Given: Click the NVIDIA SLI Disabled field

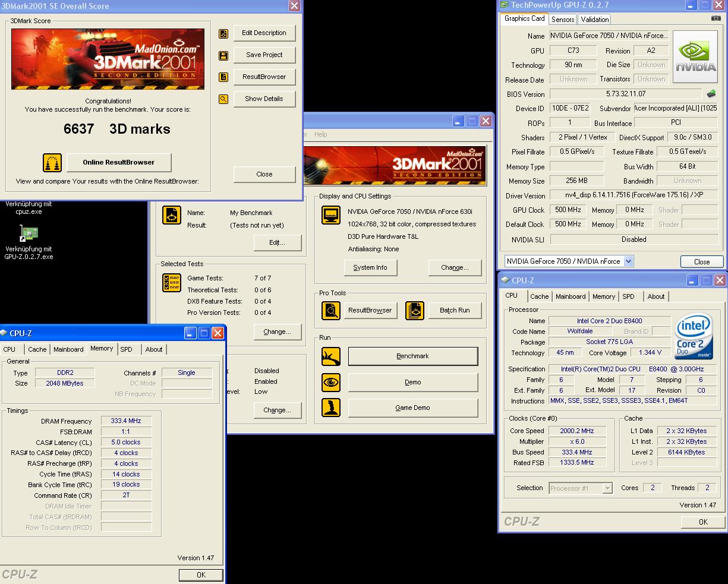Looking at the screenshot, I should pyautogui.click(x=634, y=239).
